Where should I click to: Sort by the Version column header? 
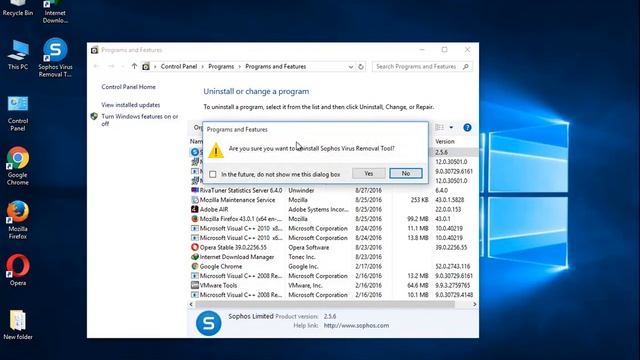click(x=445, y=141)
